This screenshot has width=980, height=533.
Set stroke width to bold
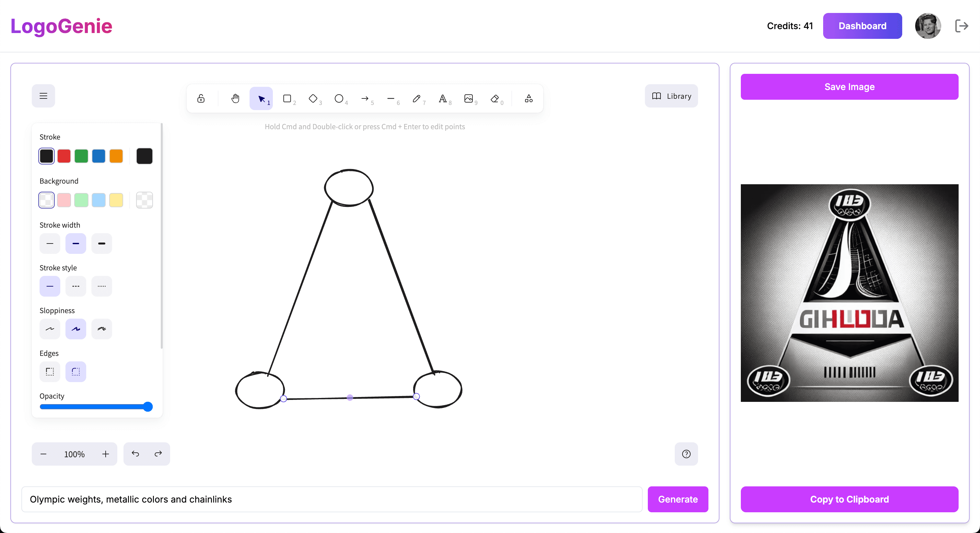click(76, 243)
